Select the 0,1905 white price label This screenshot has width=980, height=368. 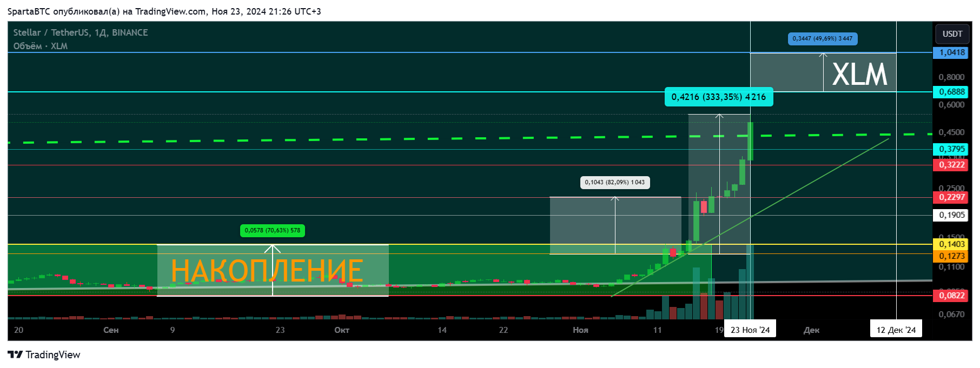click(950, 215)
